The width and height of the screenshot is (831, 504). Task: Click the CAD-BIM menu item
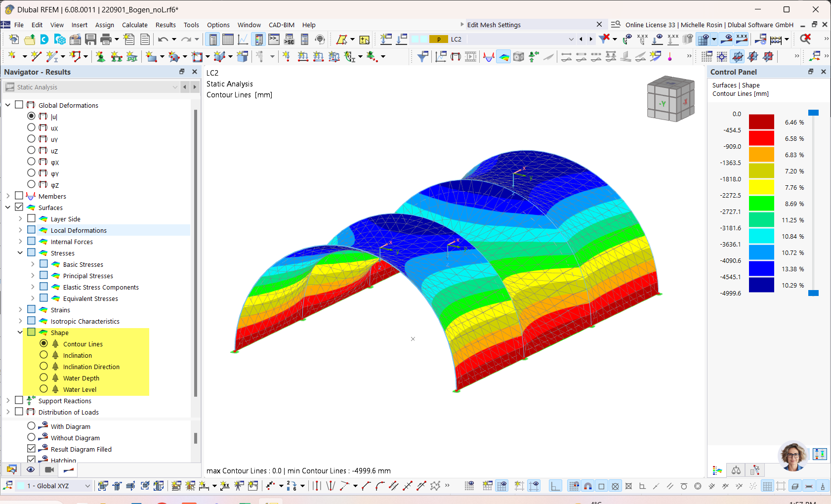282,25
